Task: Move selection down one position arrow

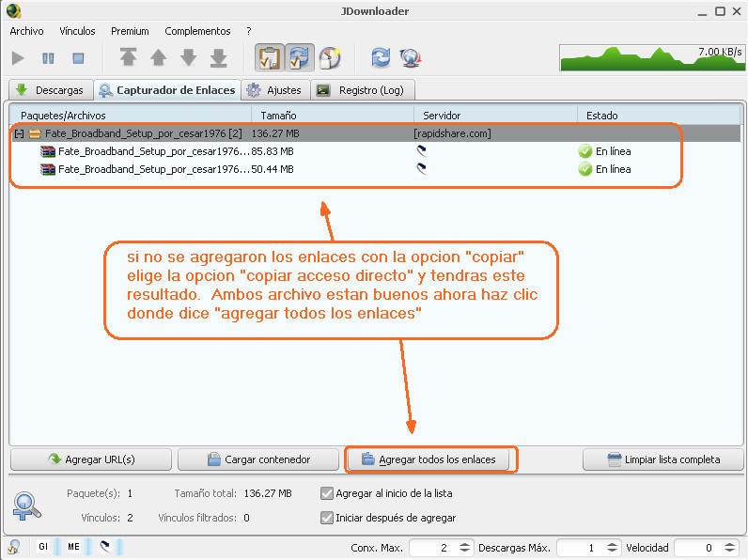Action: tap(189, 57)
